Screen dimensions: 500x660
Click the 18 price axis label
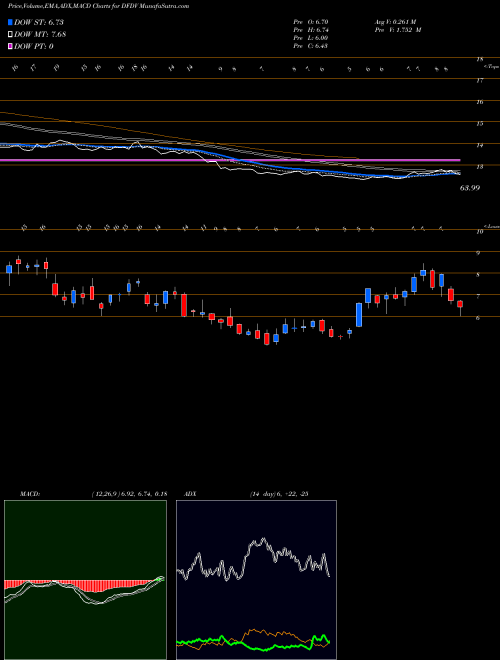pos(479,60)
